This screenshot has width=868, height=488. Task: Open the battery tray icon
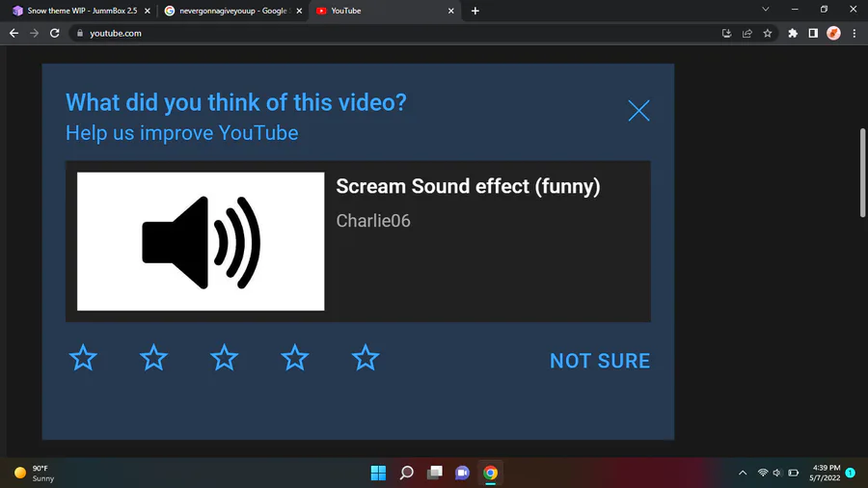[794, 474]
